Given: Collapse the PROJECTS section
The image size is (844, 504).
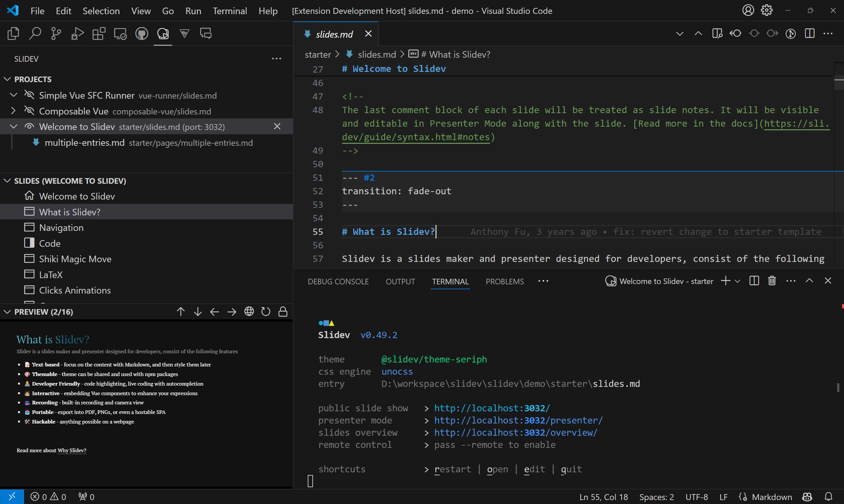Looking at the screenshot, I should (7, 79).
